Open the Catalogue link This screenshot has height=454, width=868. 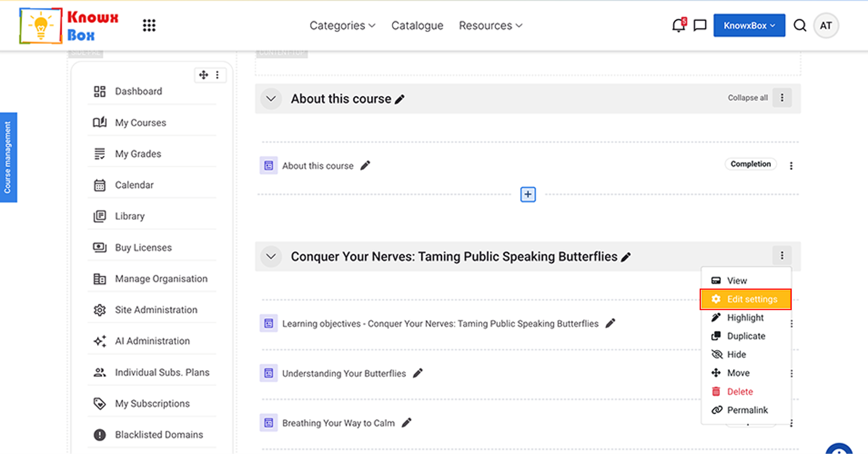pyautogui.click(x=417, y=26)
